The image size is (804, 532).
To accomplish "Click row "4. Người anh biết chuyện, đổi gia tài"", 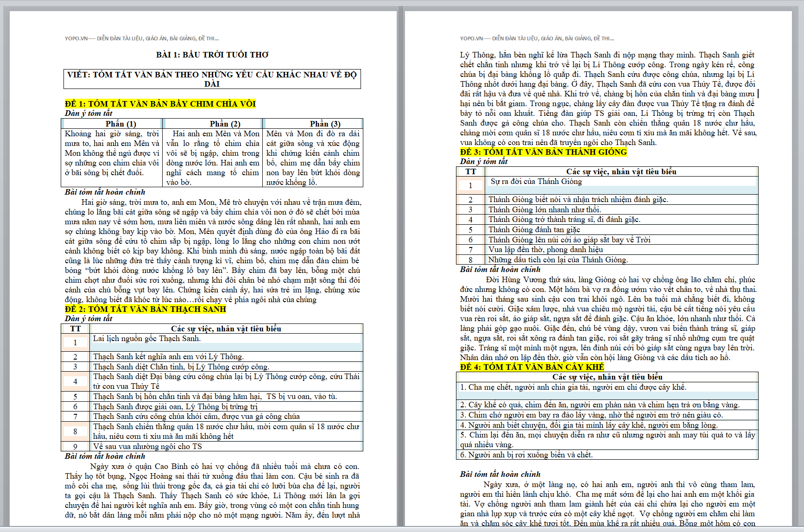I will coord(607,425).
